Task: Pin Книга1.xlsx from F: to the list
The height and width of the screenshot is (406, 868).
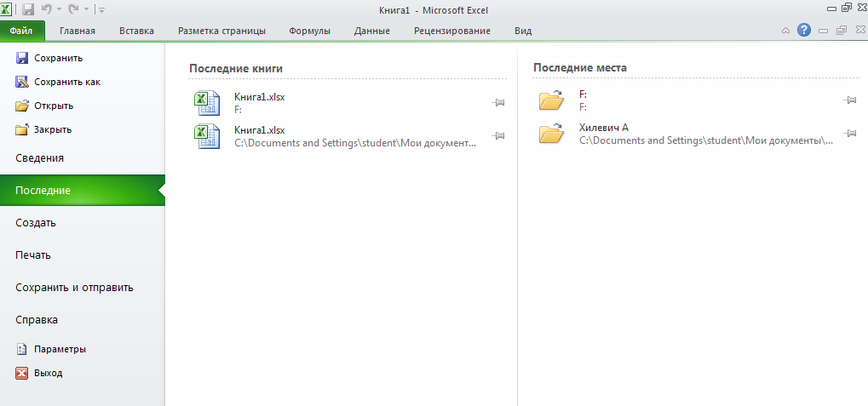Action: pyautogui.click(x=498, y=102)
